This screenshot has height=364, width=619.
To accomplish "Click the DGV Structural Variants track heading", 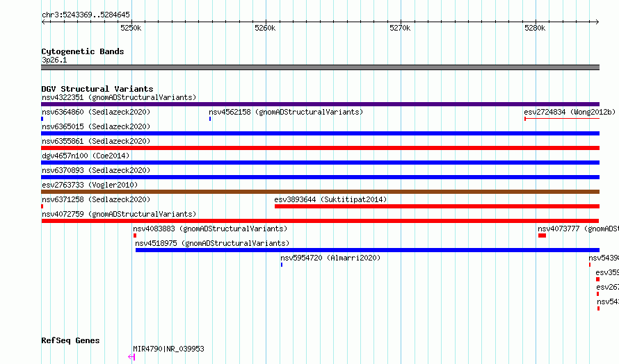I will [x=97, y=89].
